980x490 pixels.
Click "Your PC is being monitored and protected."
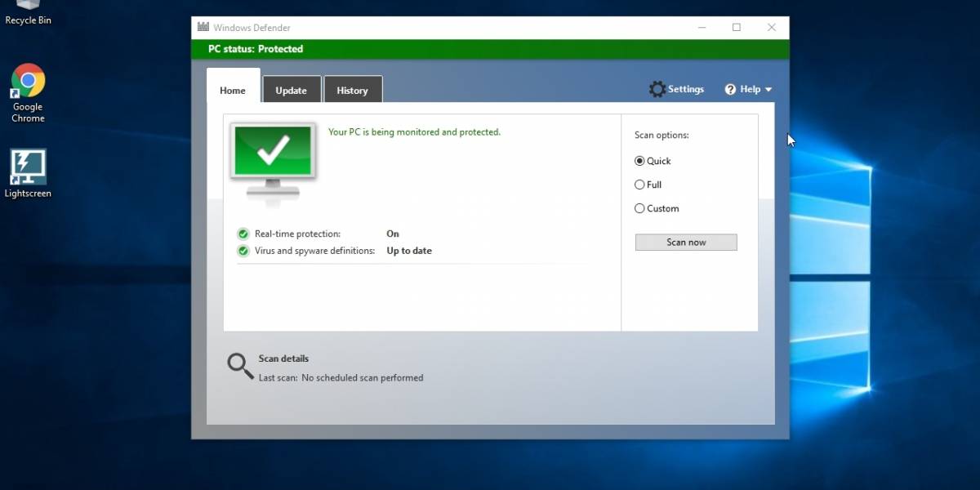pos(414,131)
